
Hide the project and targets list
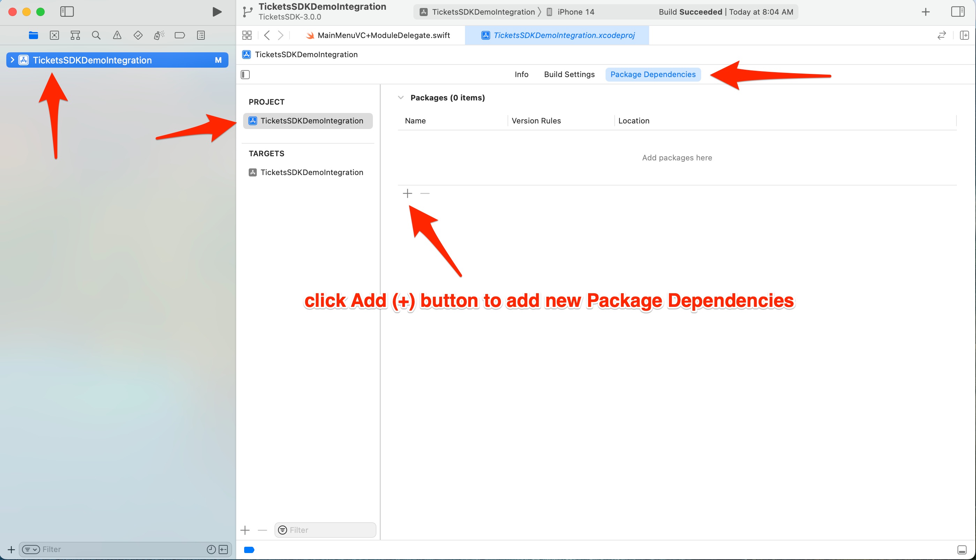pyautogui.click(x=246, y=75)
